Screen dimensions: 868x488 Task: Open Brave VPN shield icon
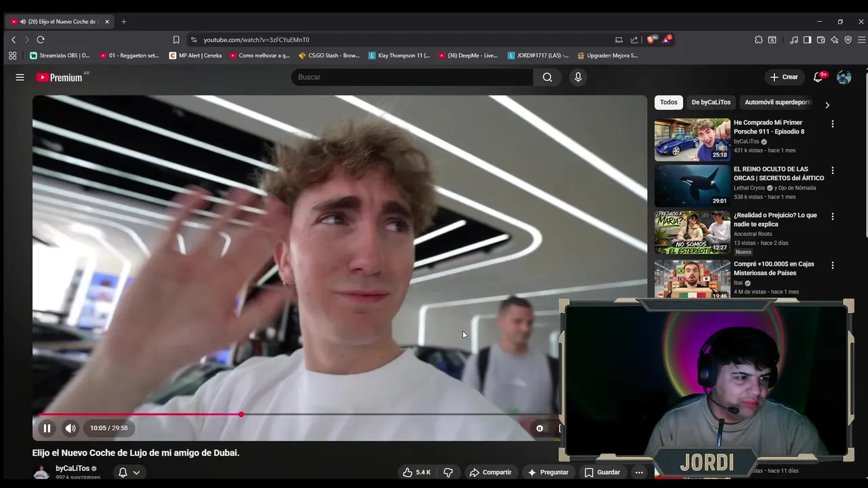[x=848, y=40]
